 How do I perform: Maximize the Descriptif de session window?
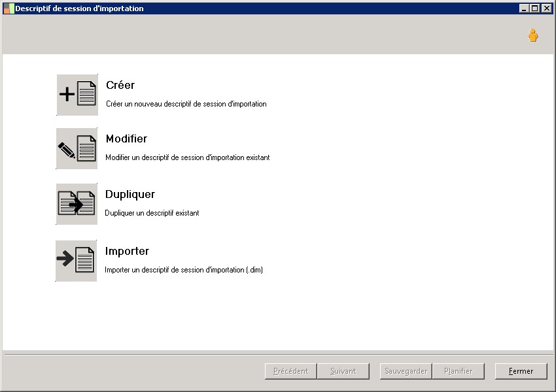click(534, 8)
